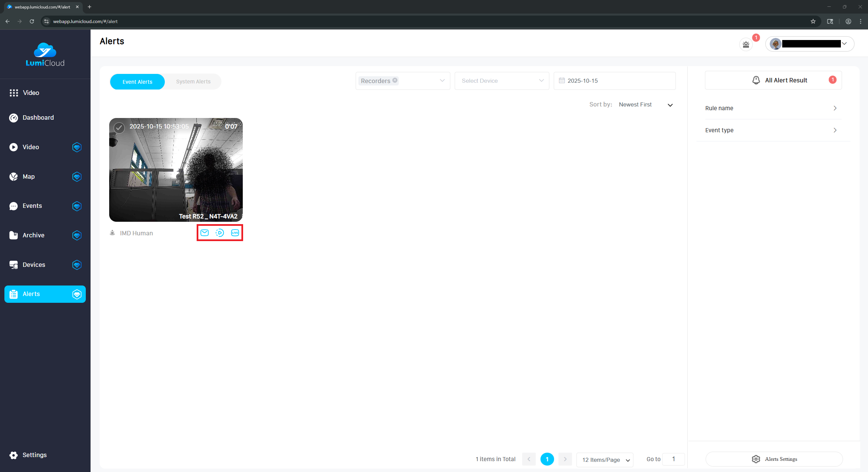This screenshot has height=472, width=868.
Task: Click the All Alert Result button
Action: coord(773,80)
